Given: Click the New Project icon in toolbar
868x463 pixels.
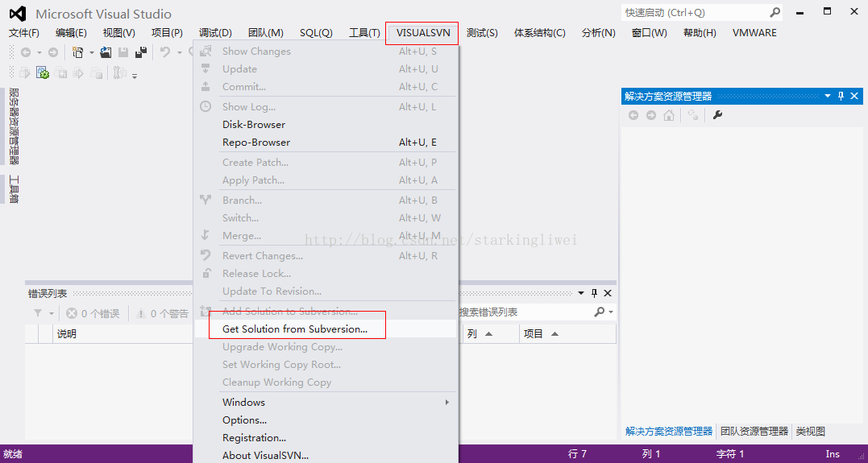Looking at the screenshot, I should pos(78,52).
